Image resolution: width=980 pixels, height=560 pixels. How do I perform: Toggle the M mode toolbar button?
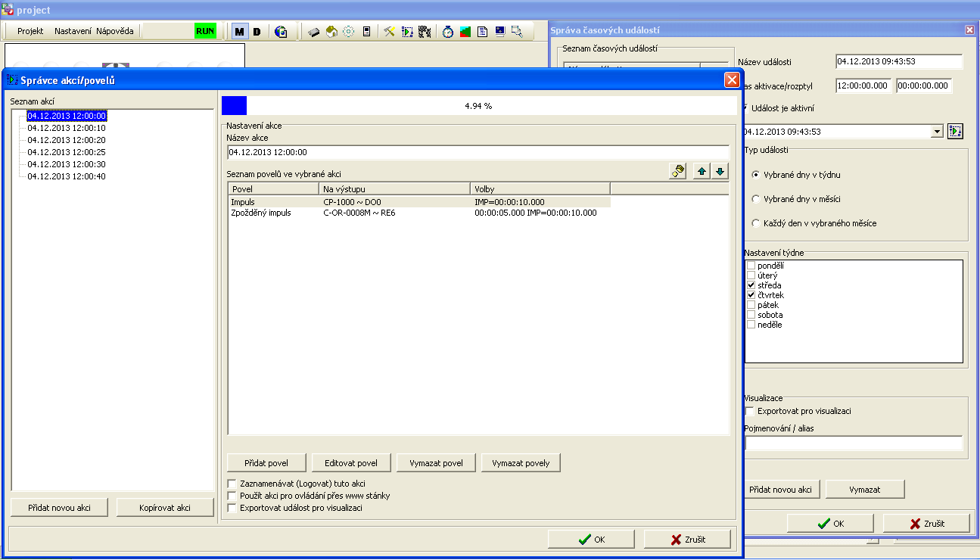240,32
